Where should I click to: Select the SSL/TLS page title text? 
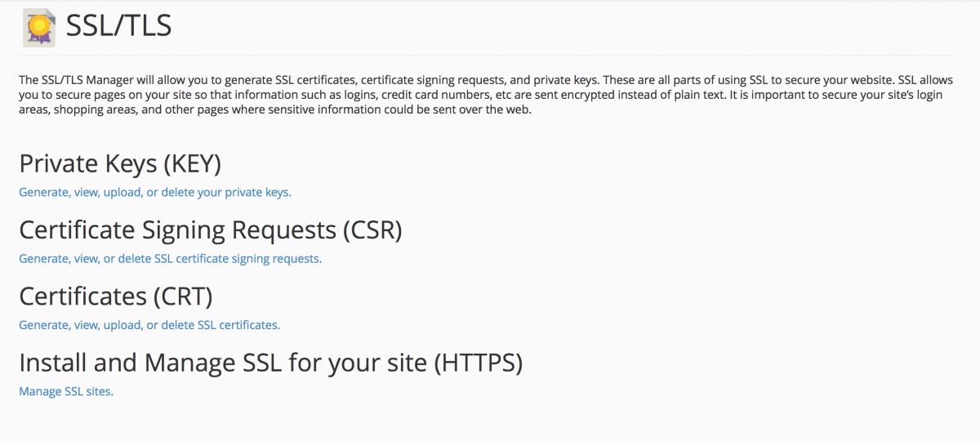(x=118, y=27)
